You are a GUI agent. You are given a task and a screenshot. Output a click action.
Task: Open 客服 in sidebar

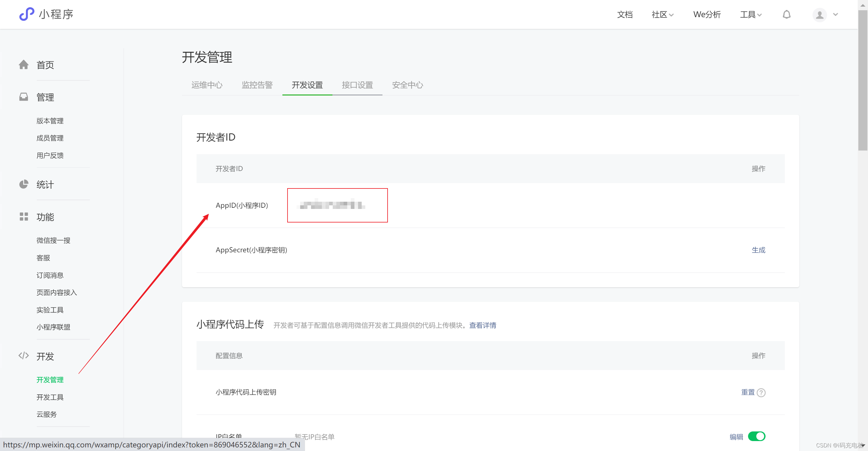point(43,258)
